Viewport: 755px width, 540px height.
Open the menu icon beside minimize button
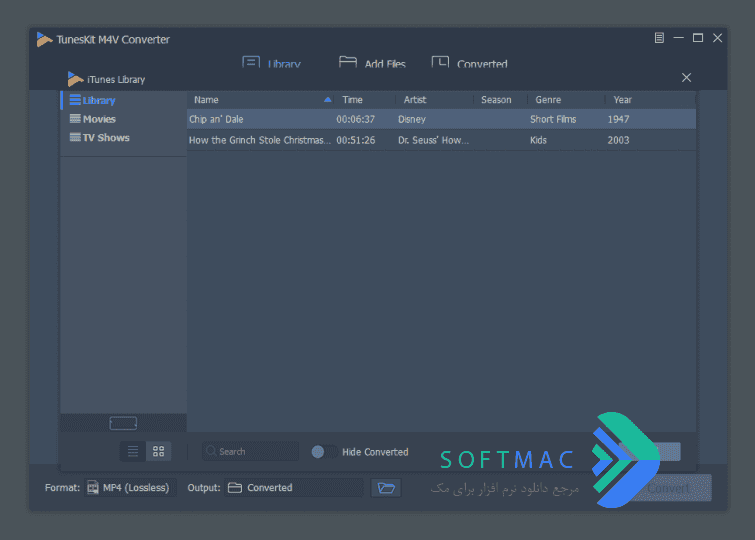[659, 38]
